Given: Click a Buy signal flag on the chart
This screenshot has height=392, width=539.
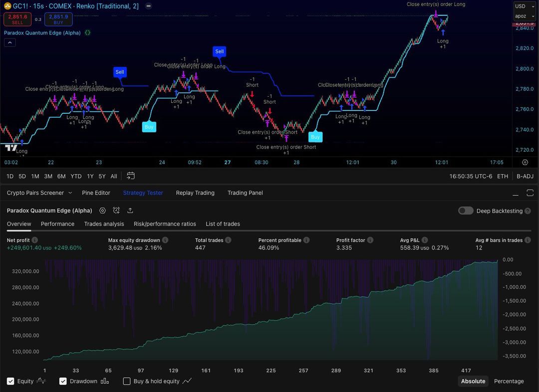Looking at the screenshot, I should click(149, 127).
